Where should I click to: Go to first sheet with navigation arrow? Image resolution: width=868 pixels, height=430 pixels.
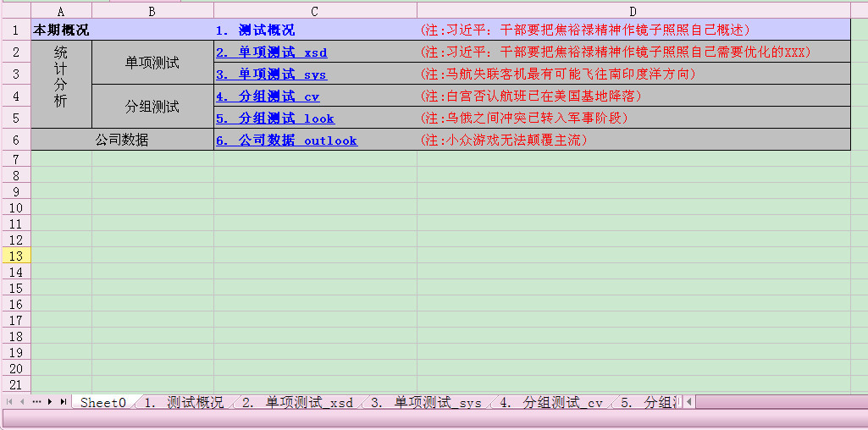pyautogui.click(x=9, y=402)
